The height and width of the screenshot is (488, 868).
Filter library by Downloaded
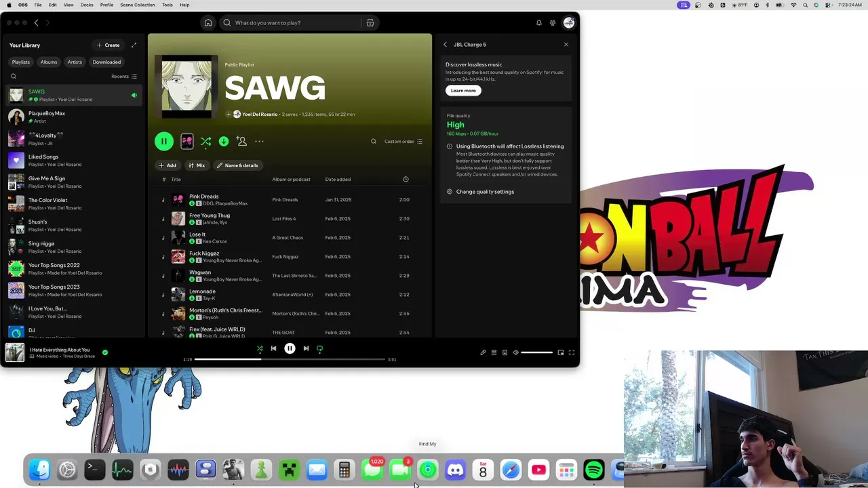pyautogui.click(x=106, y=62)
